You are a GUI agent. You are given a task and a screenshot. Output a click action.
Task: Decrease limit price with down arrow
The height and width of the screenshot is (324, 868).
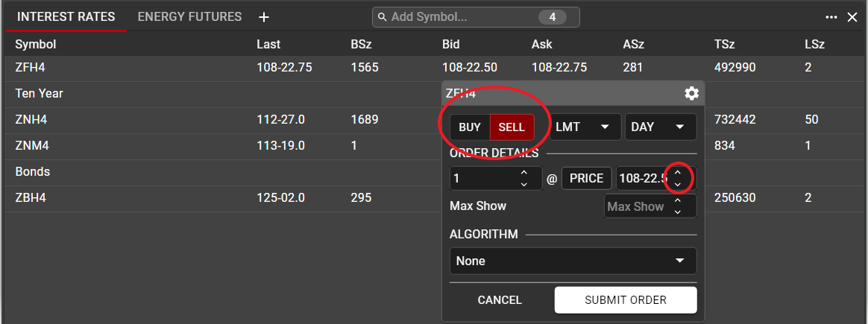[677, 184]
